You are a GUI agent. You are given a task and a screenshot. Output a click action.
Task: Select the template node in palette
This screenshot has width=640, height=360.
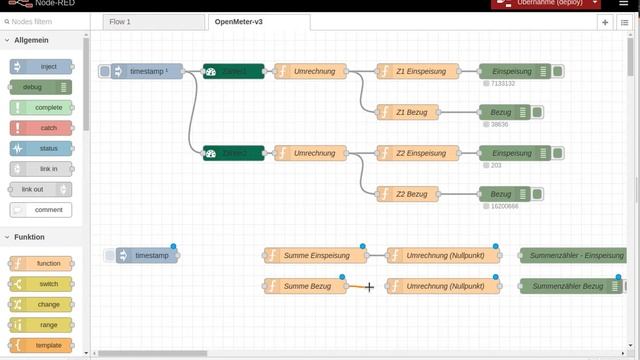pyautogui.click(x=41, y=345)
